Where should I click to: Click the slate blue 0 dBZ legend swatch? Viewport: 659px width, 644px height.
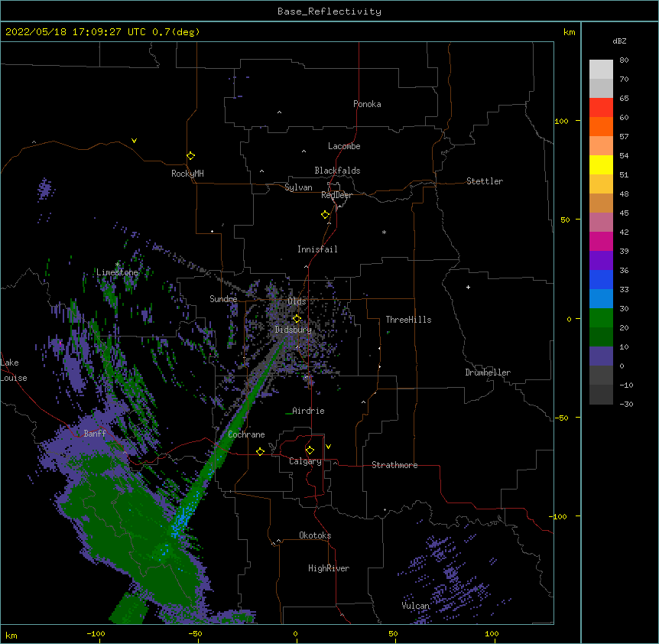pos(601,356)
